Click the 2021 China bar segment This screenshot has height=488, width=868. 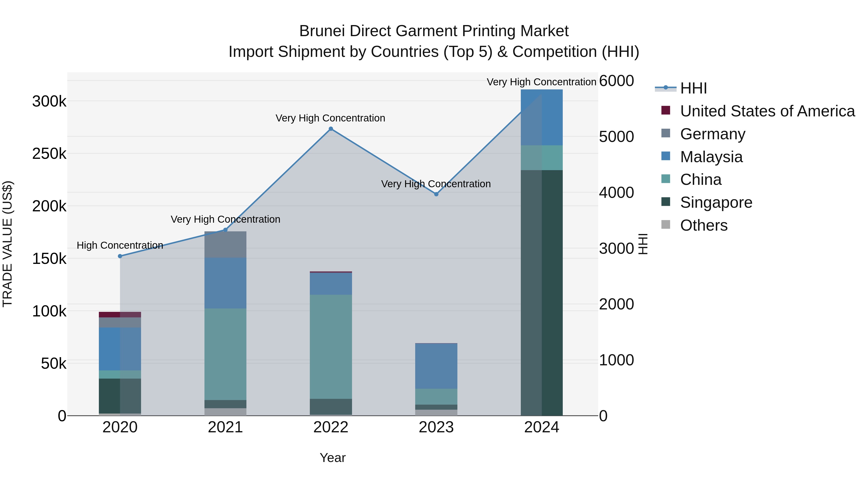tap(225, 354)
